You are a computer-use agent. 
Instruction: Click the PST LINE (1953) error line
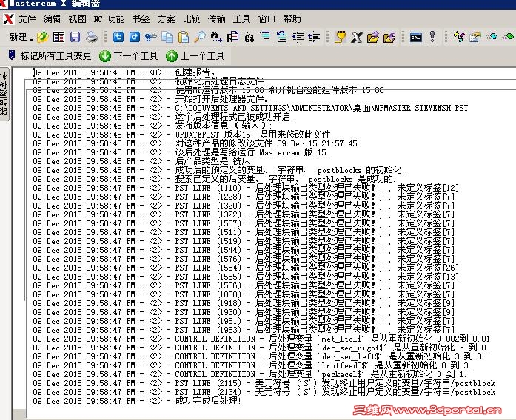[x=243, y=330]
